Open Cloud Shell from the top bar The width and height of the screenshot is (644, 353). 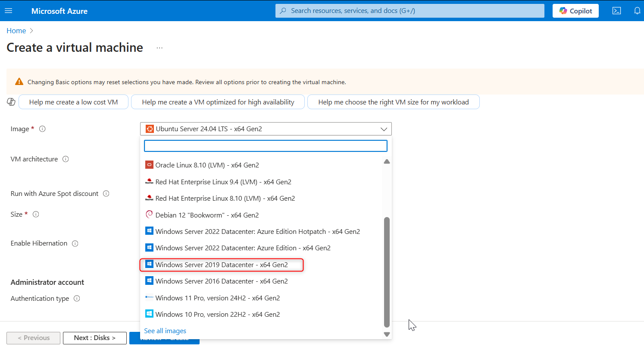[x=616, y=11]
